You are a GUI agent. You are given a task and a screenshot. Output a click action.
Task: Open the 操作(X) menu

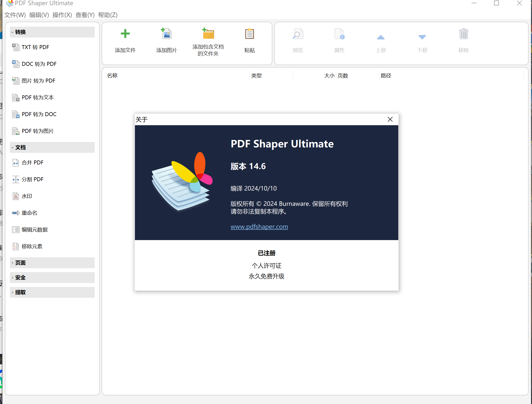62,15
